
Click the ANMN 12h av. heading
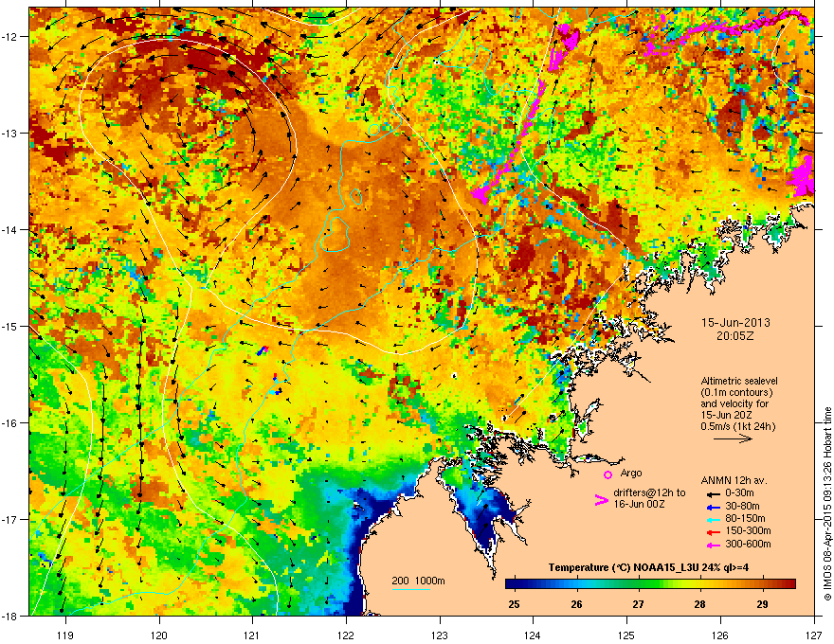[734, 480]
